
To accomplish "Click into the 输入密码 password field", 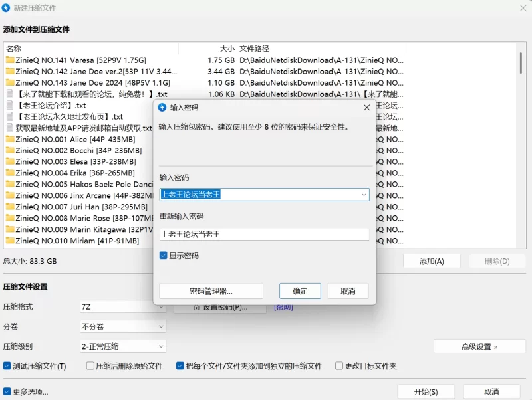I will [x=264, y=195].
